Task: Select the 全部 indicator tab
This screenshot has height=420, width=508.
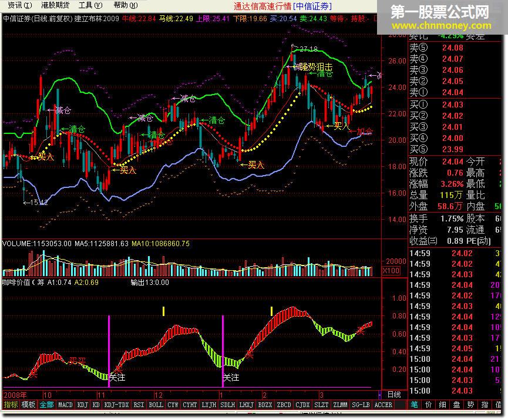Action: pyautogui.click(x=46, y=405)
